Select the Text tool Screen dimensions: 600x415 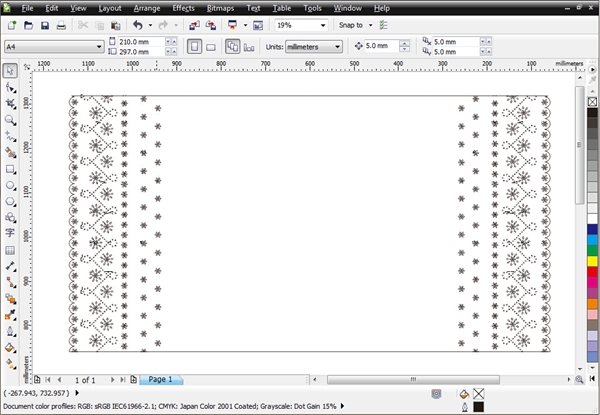coord(10,233)
